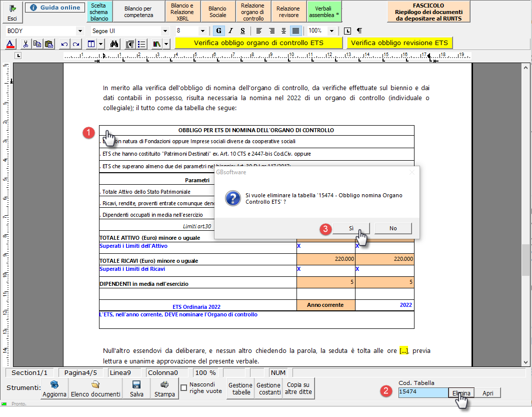The image size is (532, 417).
Task: Show paragraph marks pilcrow
Action: pos(359,31)
